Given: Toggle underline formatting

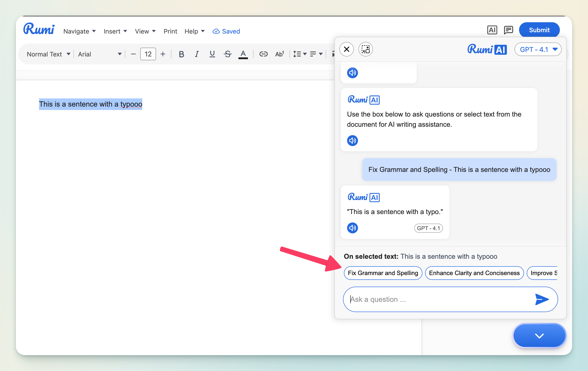Looking at the screenshot, I should [x=212, y=54].
